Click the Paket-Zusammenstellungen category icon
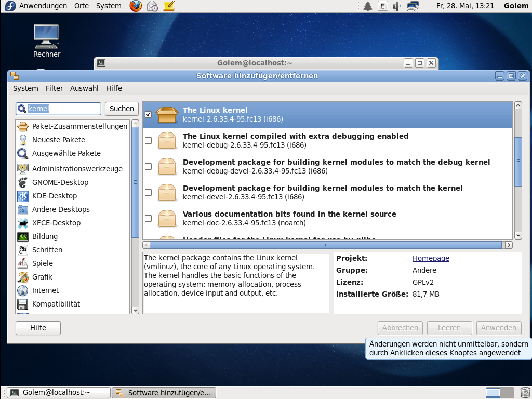 point(23,126)
